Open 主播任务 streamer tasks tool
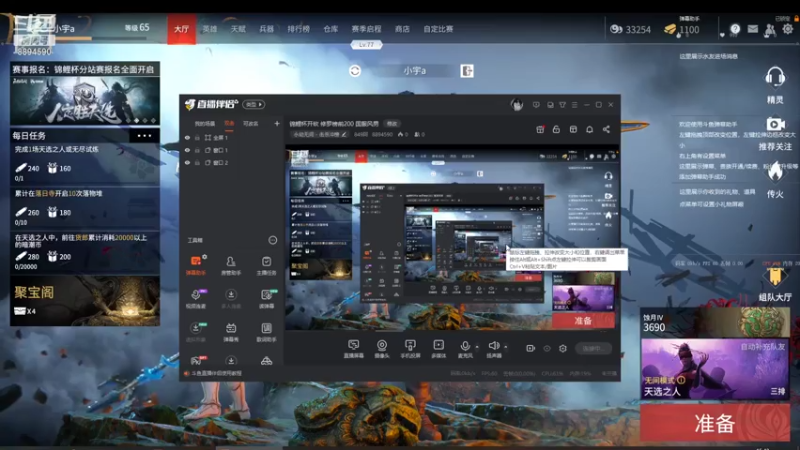 266,265
